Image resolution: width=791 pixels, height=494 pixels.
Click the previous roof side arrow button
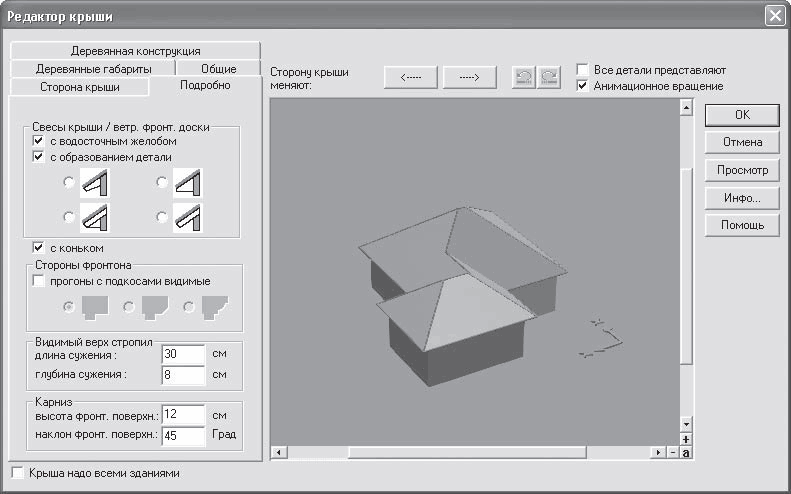pyautogui.click(x=411, y=77)
